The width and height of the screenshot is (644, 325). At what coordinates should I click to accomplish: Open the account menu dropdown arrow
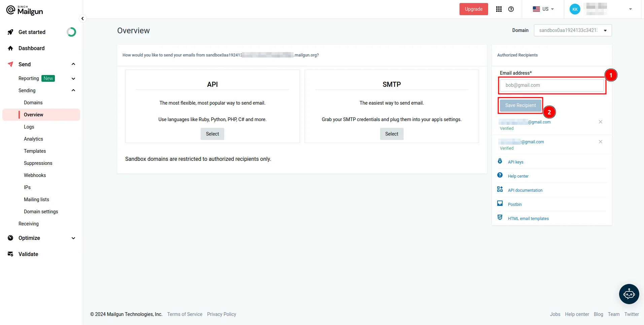tap(631, 9)
